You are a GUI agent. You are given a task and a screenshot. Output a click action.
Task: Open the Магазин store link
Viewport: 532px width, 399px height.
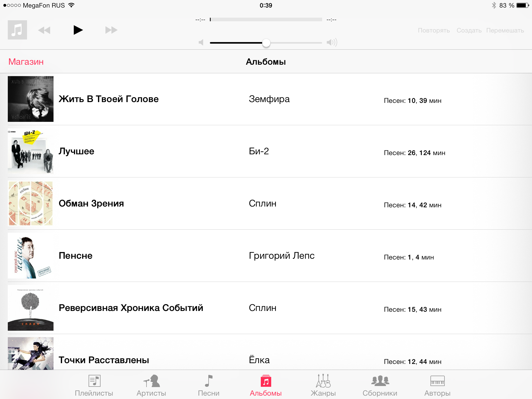(26, 62)
